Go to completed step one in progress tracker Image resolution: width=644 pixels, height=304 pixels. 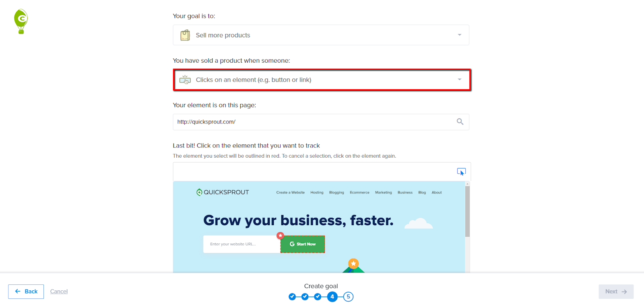pos(292,297)
